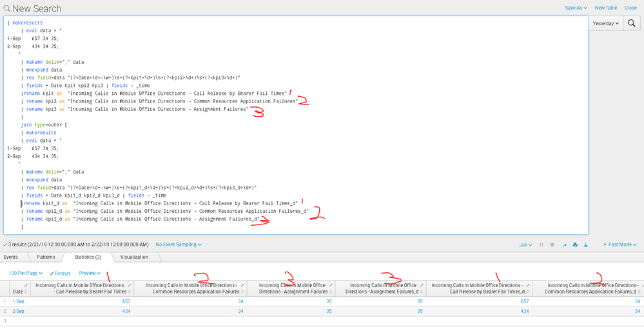Click the first 'makeresults' command in query
The image size is (644, 329).
click(28, 23)
